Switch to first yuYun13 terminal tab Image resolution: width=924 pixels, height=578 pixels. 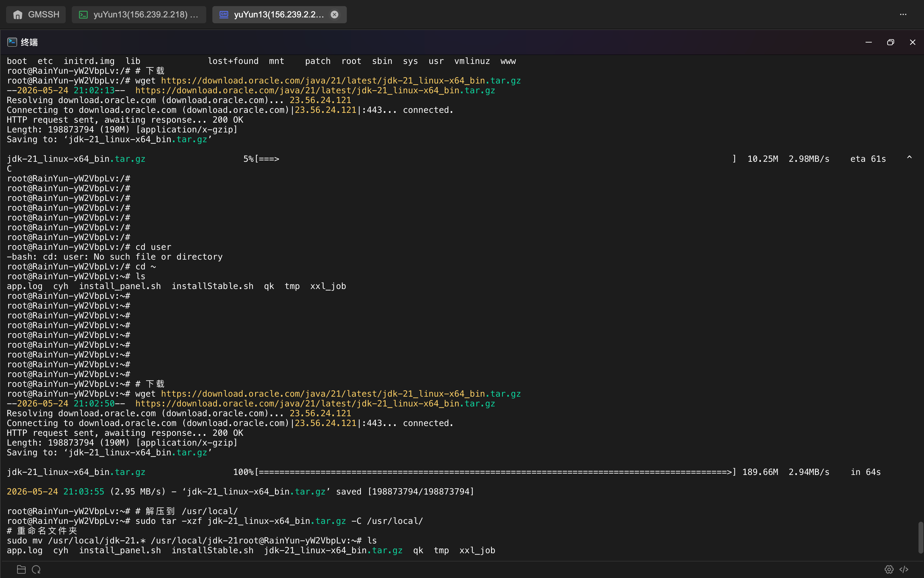coord(139,15)
